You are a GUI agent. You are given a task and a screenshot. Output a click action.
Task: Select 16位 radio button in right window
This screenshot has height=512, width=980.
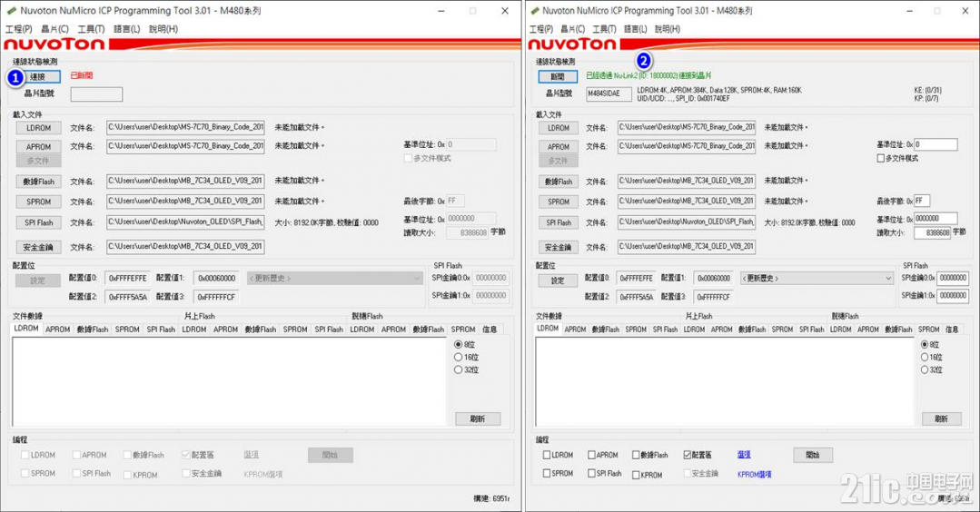(x=925, y=357)
